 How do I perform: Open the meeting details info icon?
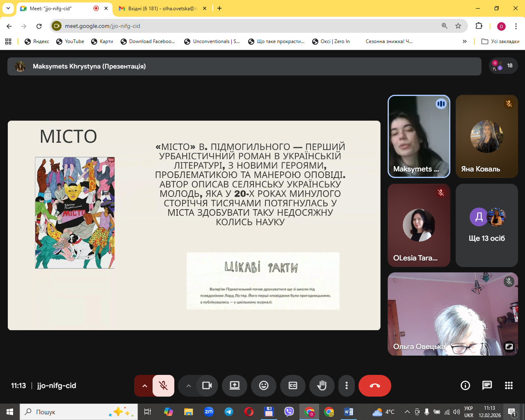[x=465, y=386]
